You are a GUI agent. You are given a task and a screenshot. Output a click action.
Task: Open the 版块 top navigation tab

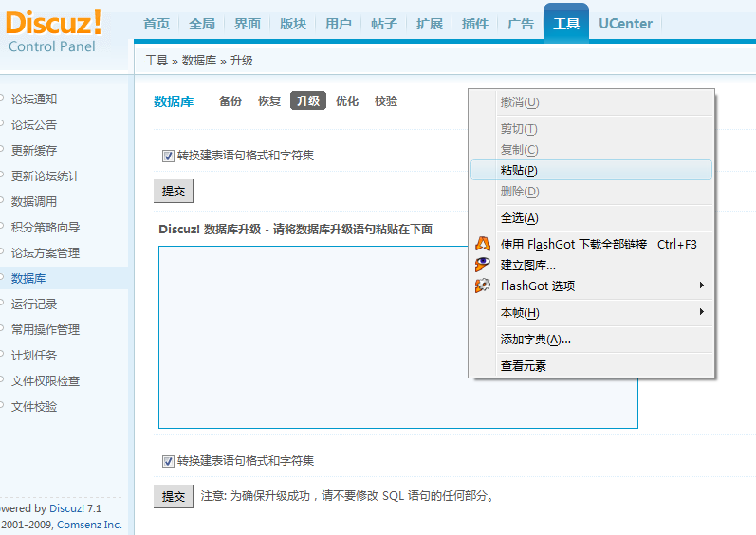click(293, 24)
